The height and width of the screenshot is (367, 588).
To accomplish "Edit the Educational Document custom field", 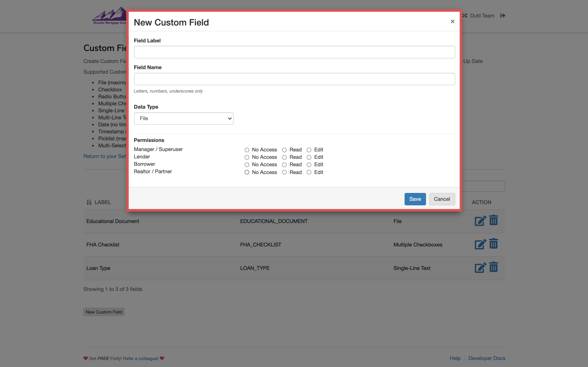I will coord(480,221).
